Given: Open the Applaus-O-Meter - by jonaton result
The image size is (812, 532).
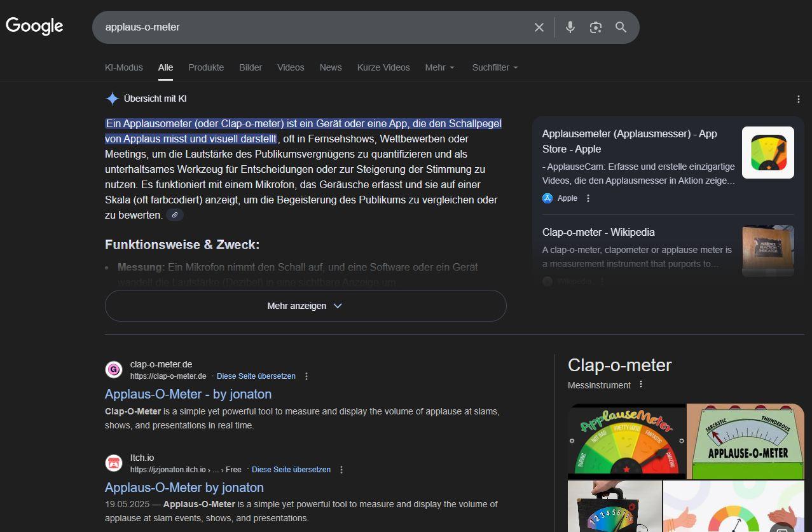Looking at the screenshot, I should point(188,394).
